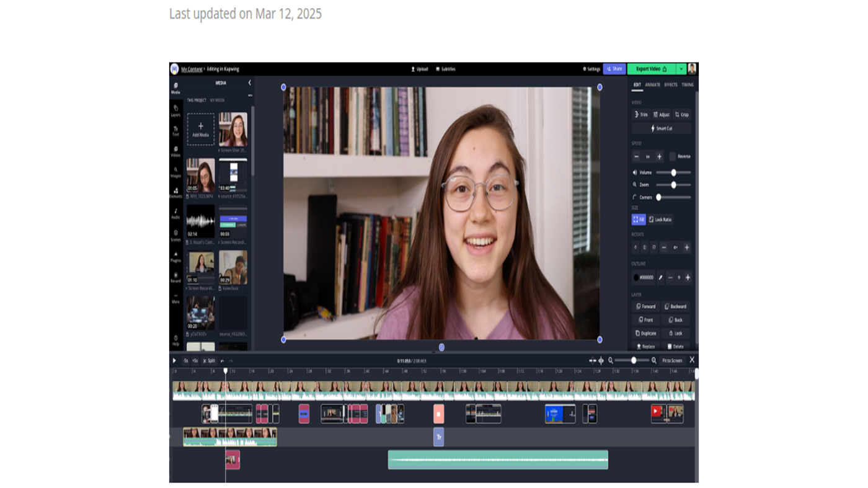Increase speed with the plus stepper

[x=659, y=156]
